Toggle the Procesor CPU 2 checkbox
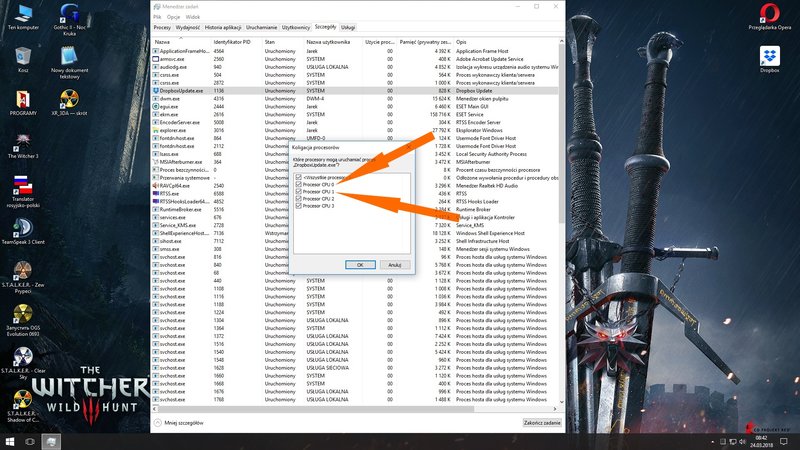The width and height of the screenshot is (800, 450). (300, 200)
